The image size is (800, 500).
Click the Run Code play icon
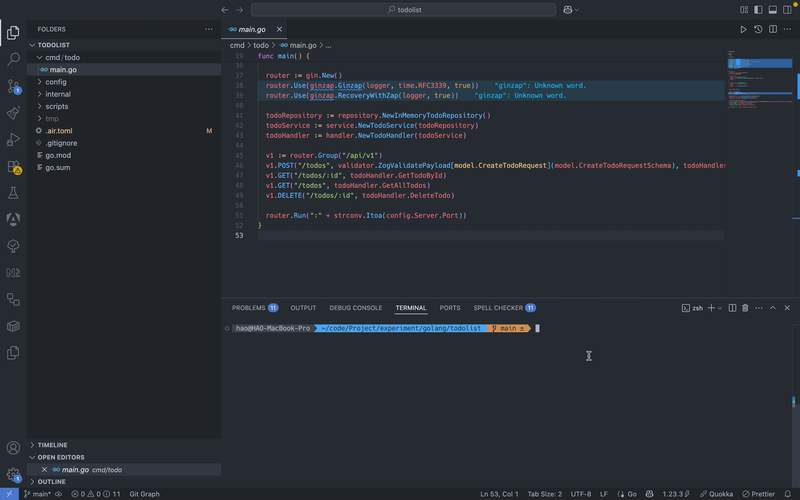[743, 30]
